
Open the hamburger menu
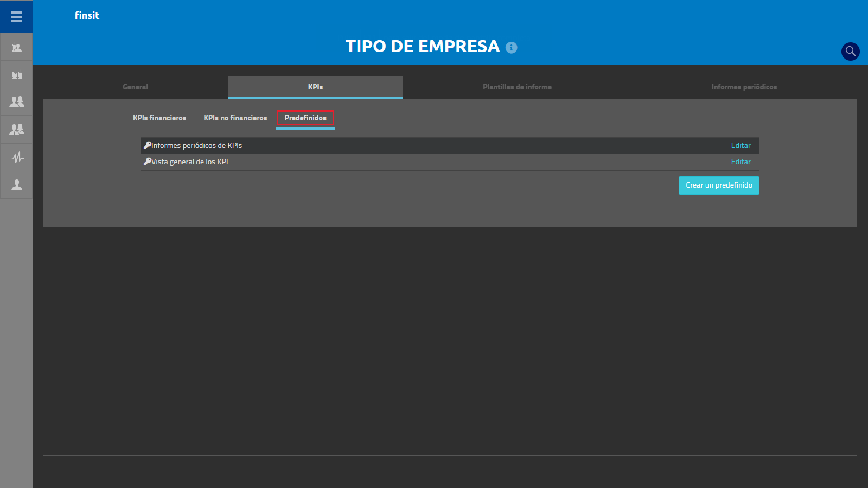pyautogui.click(x=16, y=16)
